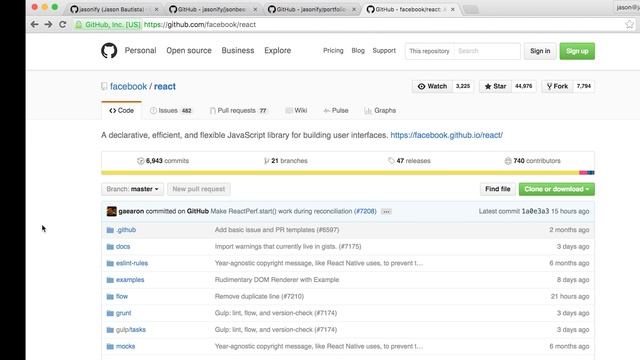
Task: Open Clone or download dropdown
Action: pyautogui.click(x=557, y=189)
